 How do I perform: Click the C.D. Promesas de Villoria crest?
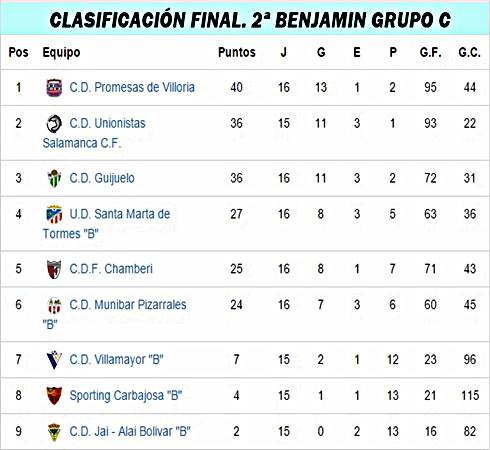point(54,88)
